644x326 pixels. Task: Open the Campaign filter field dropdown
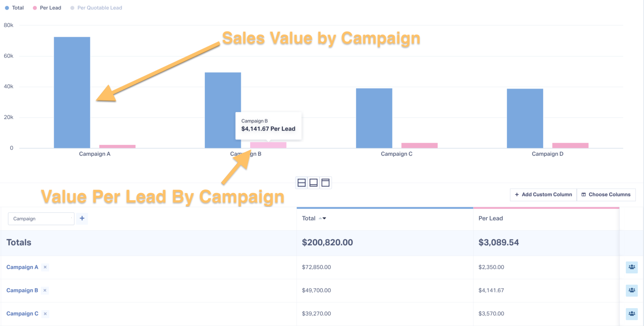point(41,218)
